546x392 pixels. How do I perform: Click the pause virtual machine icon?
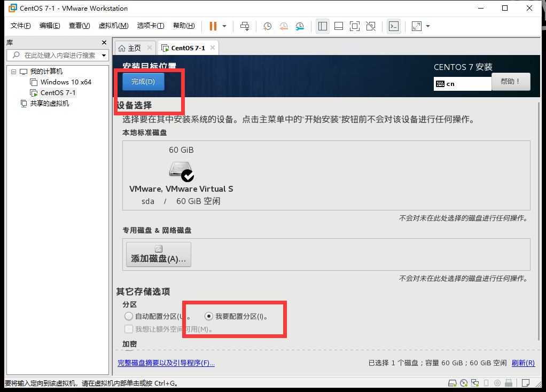click(213, 26)
